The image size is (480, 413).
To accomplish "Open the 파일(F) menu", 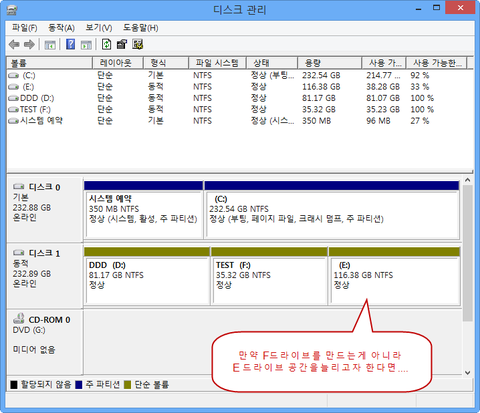I will [25, 28].
